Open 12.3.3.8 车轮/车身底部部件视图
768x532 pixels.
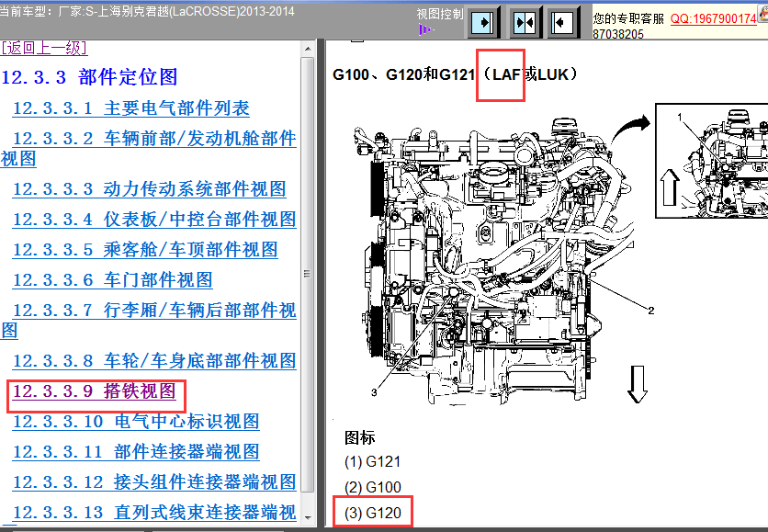coord(154,361)
